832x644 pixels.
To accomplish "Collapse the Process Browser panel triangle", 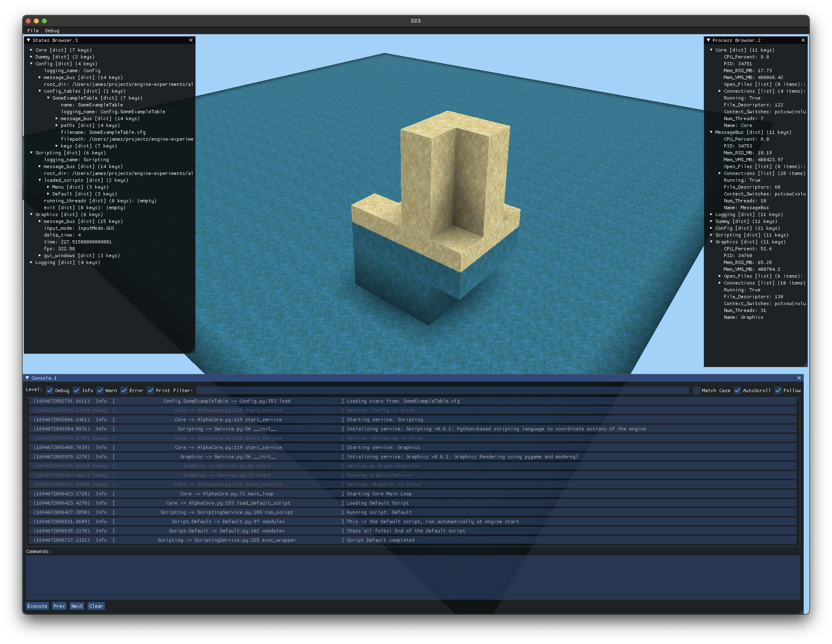I will click(709, 40).
